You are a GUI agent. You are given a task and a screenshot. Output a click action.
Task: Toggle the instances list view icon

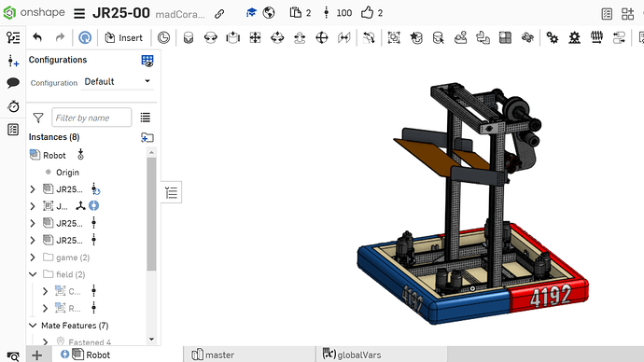pyautogui.click(x=146, y=118)
